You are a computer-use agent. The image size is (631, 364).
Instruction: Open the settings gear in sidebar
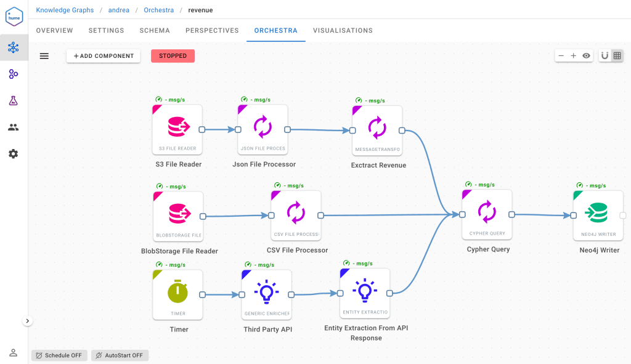coord(14,153)
